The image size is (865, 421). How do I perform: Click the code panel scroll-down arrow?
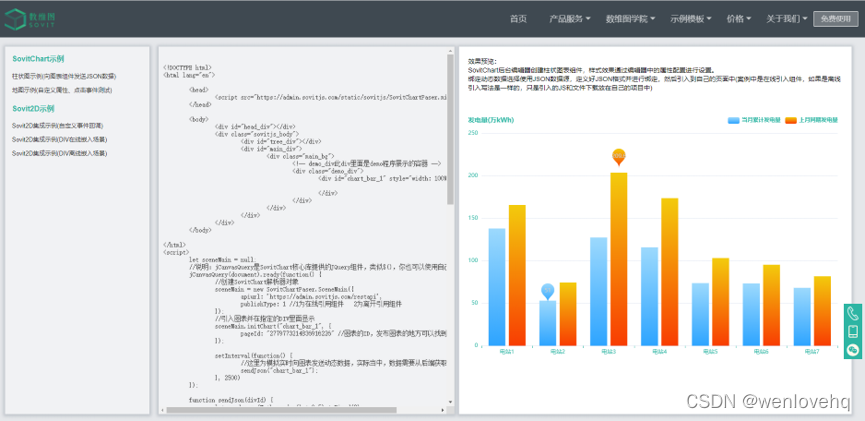coord(450,402)
